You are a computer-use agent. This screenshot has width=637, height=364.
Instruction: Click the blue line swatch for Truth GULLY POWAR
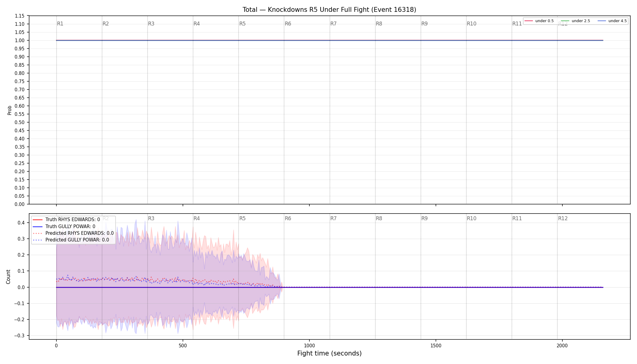click(37, 227)
